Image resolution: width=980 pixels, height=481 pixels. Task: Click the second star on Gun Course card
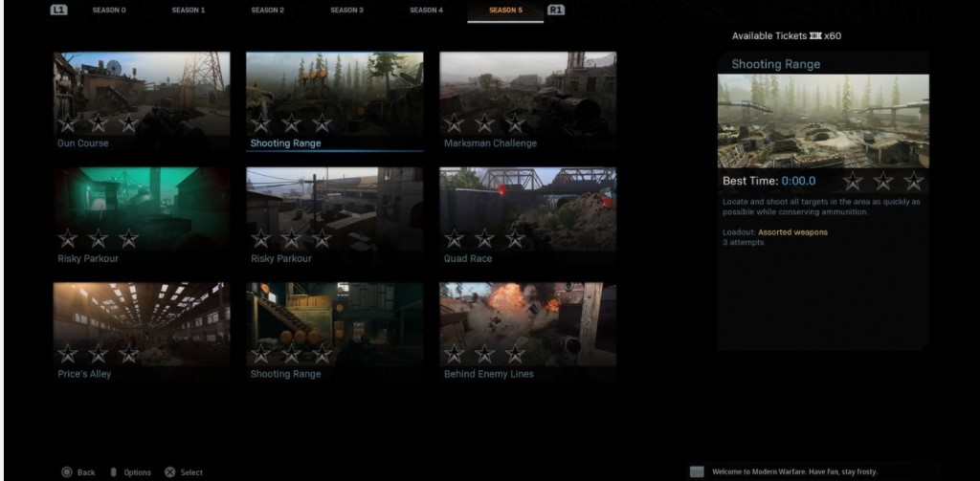pos(99,123)
